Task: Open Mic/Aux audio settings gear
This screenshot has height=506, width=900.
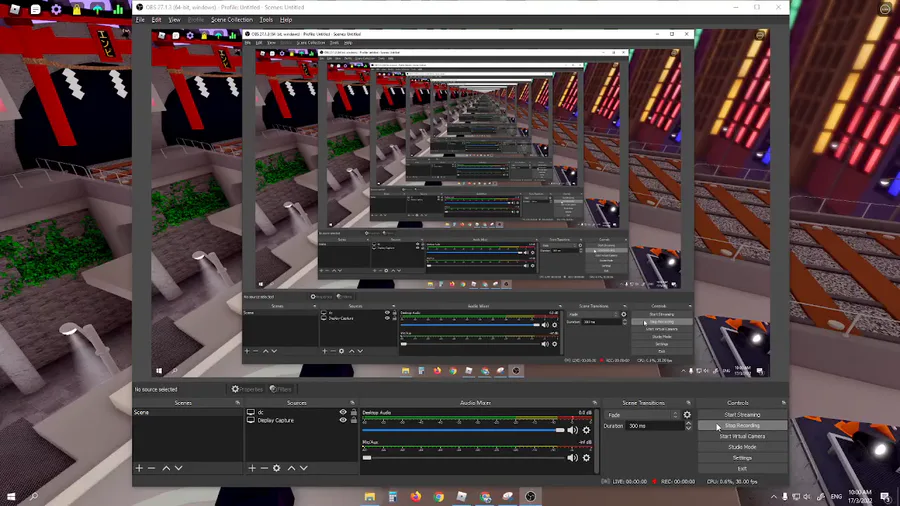Action: tap(586, 458)
